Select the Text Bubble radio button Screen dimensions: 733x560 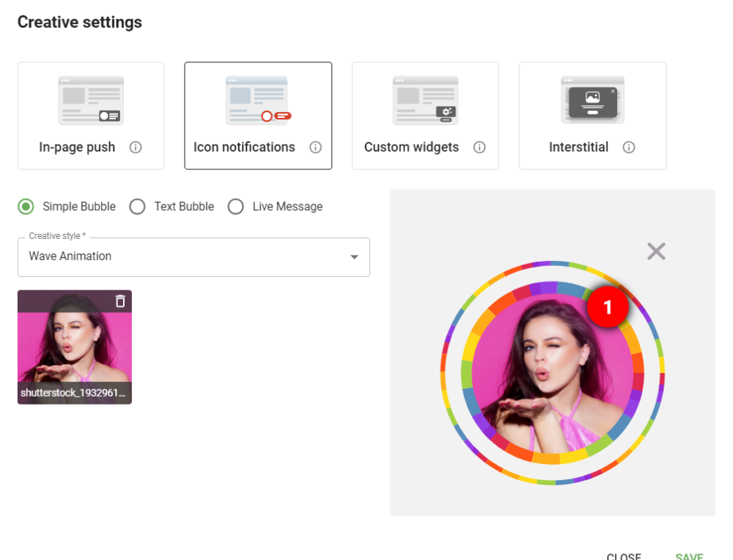(138, 207)
